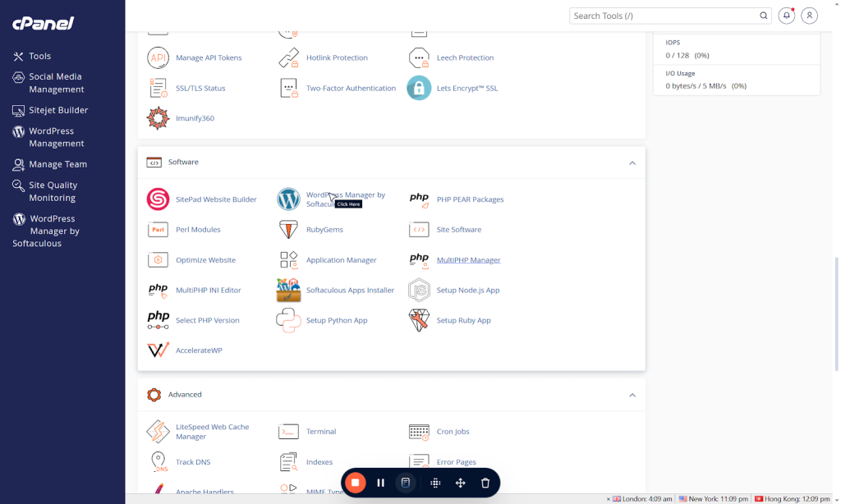Click the Search Tools input field
Screen dimensions: 841x504
click(x=664, y=16)
